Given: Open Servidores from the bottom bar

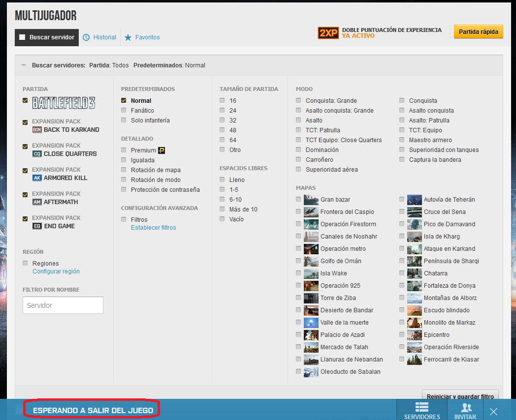Looking at the screenshot, I should (x=422, y=410).
